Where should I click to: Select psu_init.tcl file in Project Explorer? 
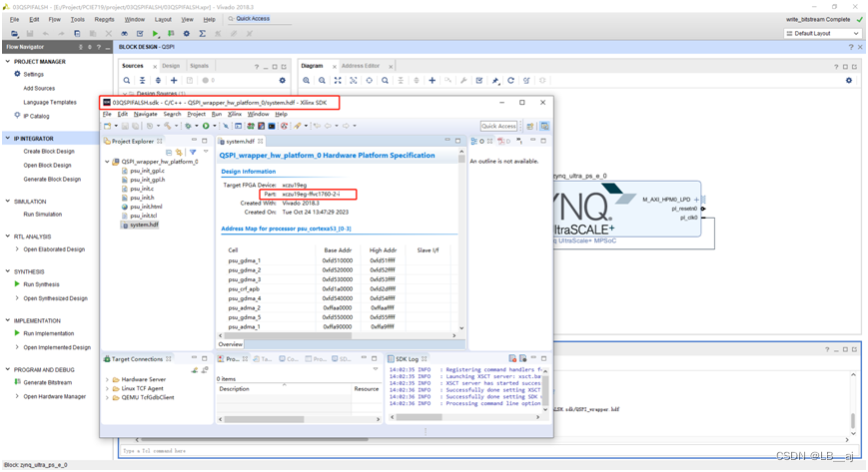[144, 216]
